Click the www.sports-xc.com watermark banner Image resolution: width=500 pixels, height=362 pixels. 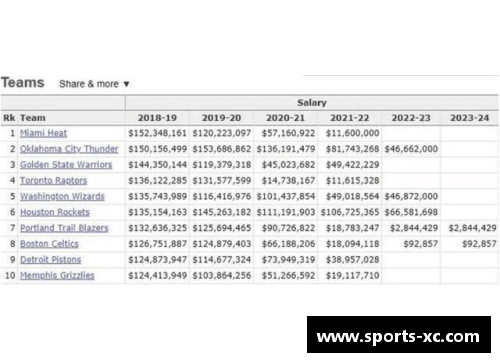pyautogui.click(x=399, y=335)
